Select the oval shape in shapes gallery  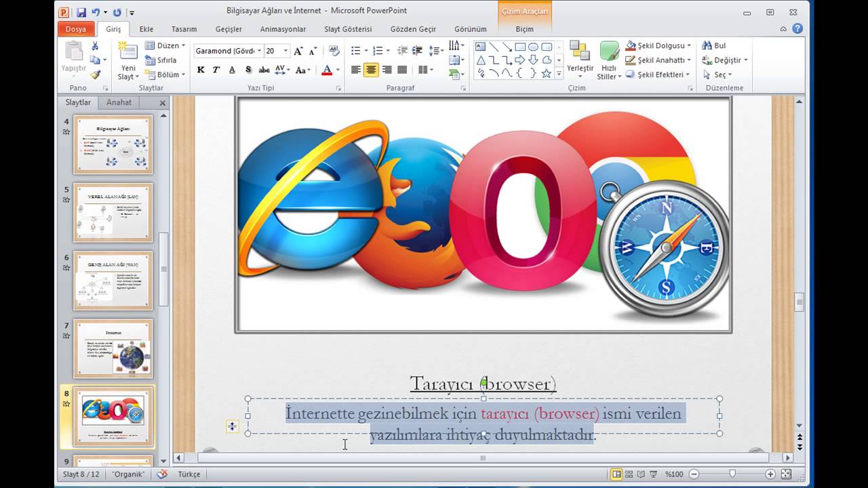[534, 47]
